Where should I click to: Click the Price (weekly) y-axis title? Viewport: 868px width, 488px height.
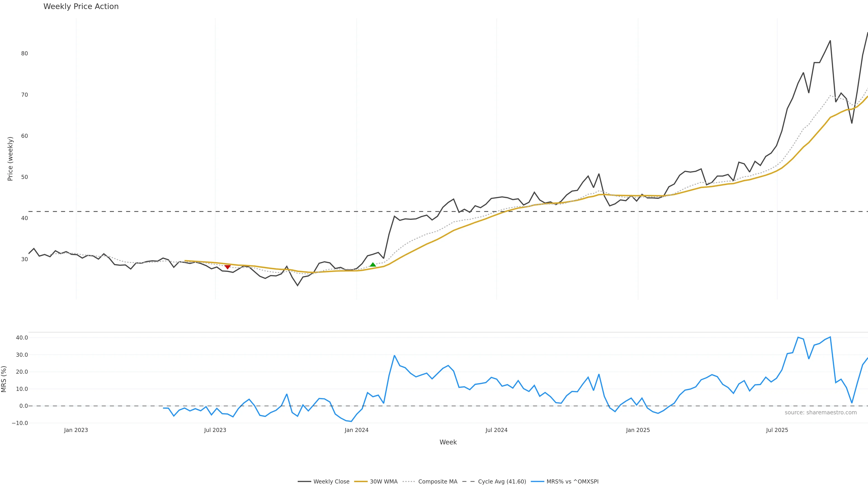tap(10, 159)
